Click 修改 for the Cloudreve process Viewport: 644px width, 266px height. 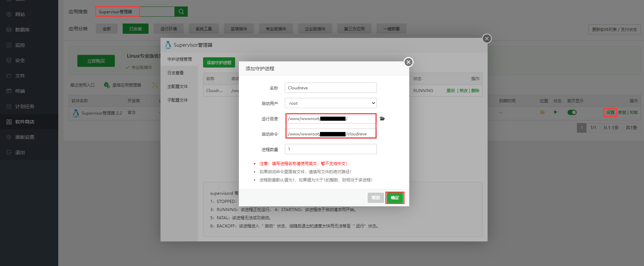point(463,91)
